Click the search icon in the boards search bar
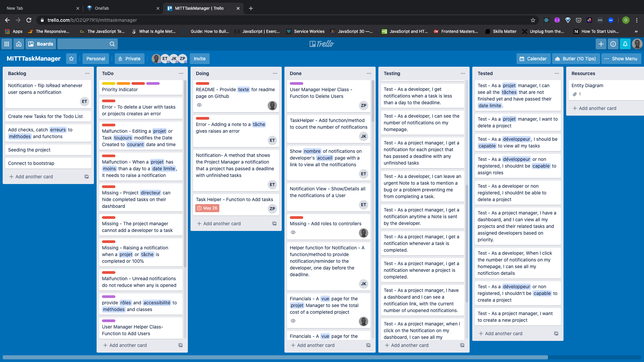 pyautogui.click(x=112, y=44)
